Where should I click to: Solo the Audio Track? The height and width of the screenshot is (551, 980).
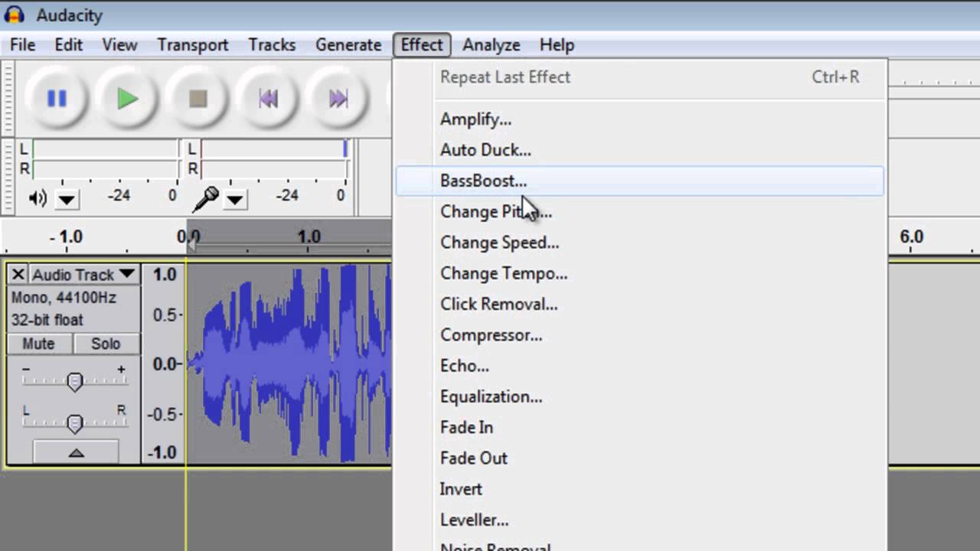click(x=106, y=344)
